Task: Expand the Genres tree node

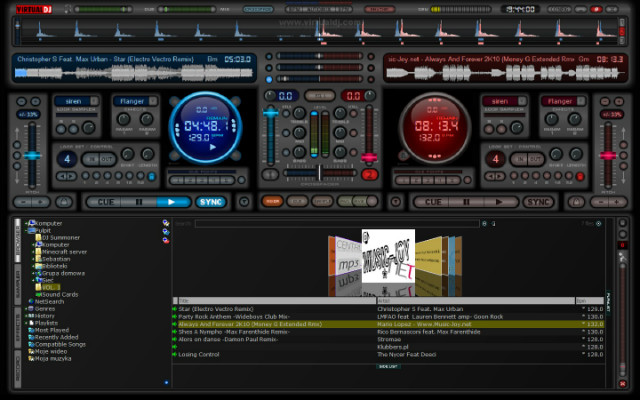Action: [x=27, y=309]
